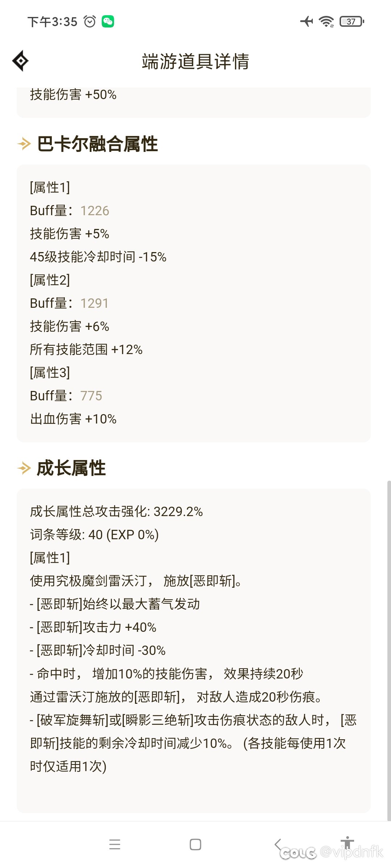Tap the 成长属性总攻击强化 3229.2% line

pyautogui.click(x=116, y=511)
